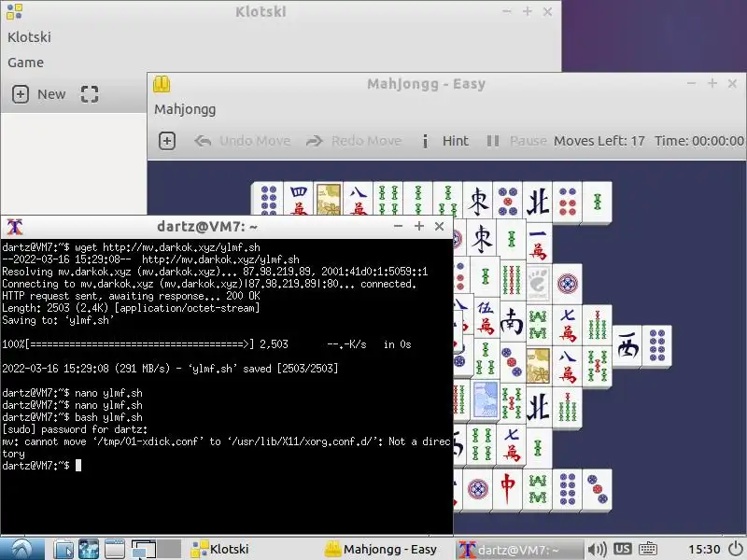Click the US keyboard layout indicator
This screenshot has height=560, width=747.
pos(622,549)
